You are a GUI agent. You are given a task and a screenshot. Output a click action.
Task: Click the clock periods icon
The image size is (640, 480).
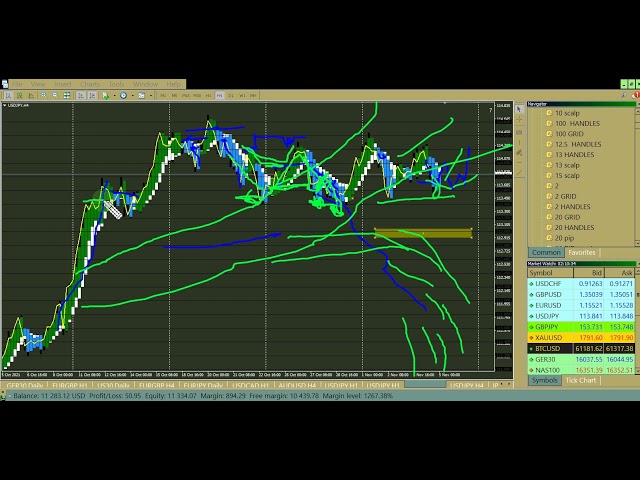coord(124,96)
